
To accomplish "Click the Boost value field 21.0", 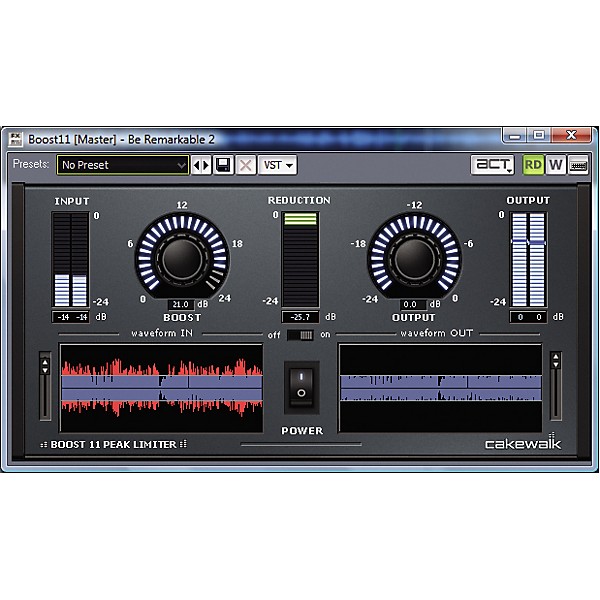I will click(x=181, y=304).
